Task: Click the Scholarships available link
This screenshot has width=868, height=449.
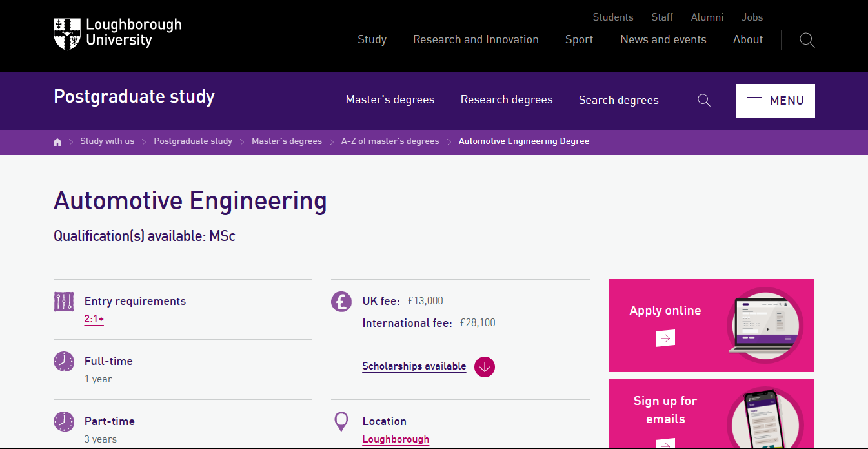Action: point(414,366)
